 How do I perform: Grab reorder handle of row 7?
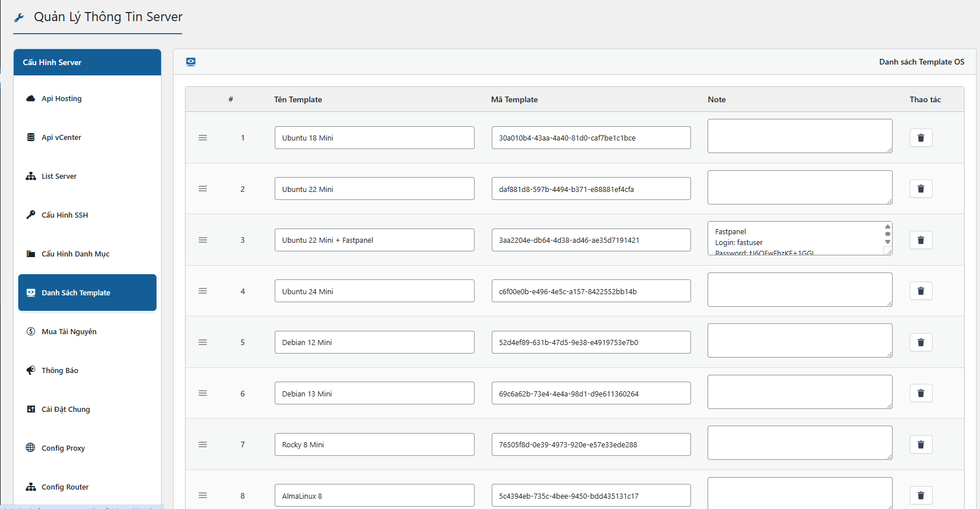click(x=203, y=444)
